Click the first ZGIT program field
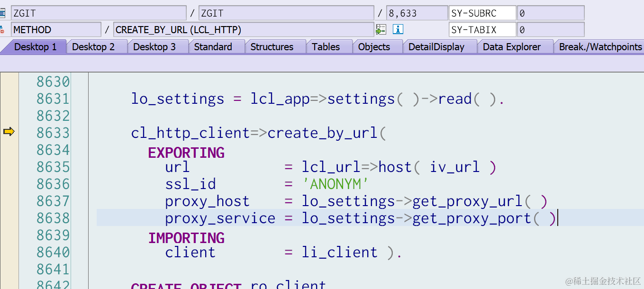 (99, 13)
